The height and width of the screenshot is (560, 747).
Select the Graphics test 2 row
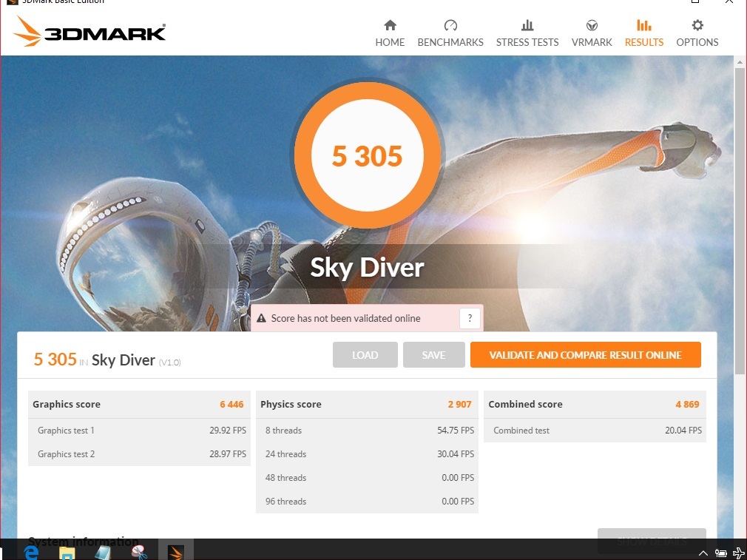pos(139,454)
